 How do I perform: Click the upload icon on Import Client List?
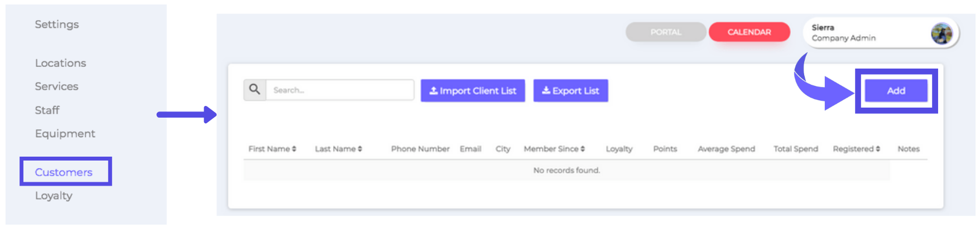click(x=433, y=91)
